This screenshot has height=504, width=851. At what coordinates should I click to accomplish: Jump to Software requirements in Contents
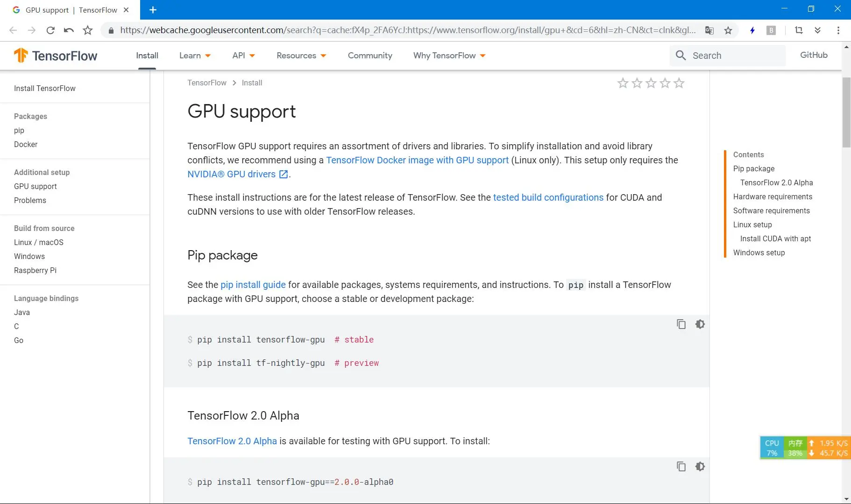pyautogui.click(x=772, y=210)
